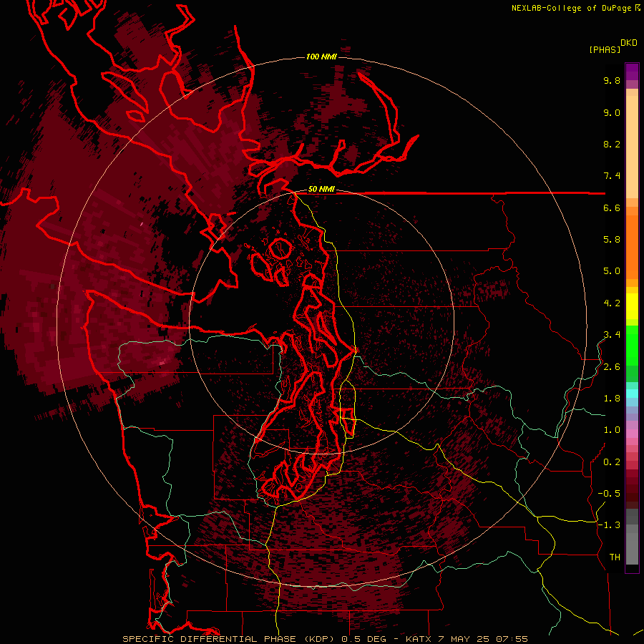Click the 4.2 value on the color scale
Image resolution: width=644 pixels, height=644 pixels.
click(x=612, y=303)
